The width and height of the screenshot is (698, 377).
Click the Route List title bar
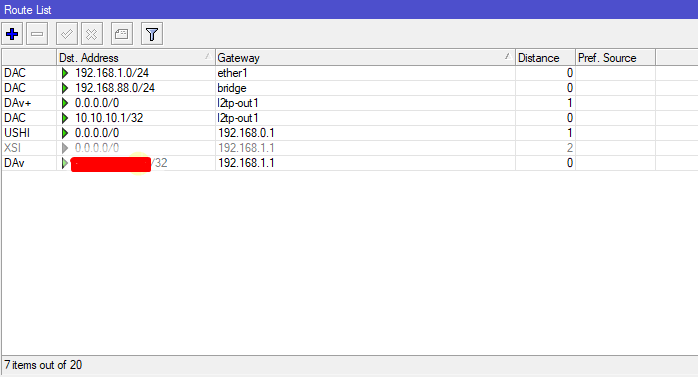pyautogui.click(x=349, y=9)
